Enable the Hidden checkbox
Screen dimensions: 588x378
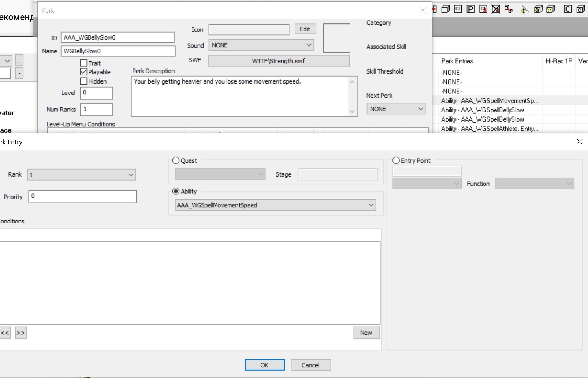pyautogui.click(x=83, y=81)
